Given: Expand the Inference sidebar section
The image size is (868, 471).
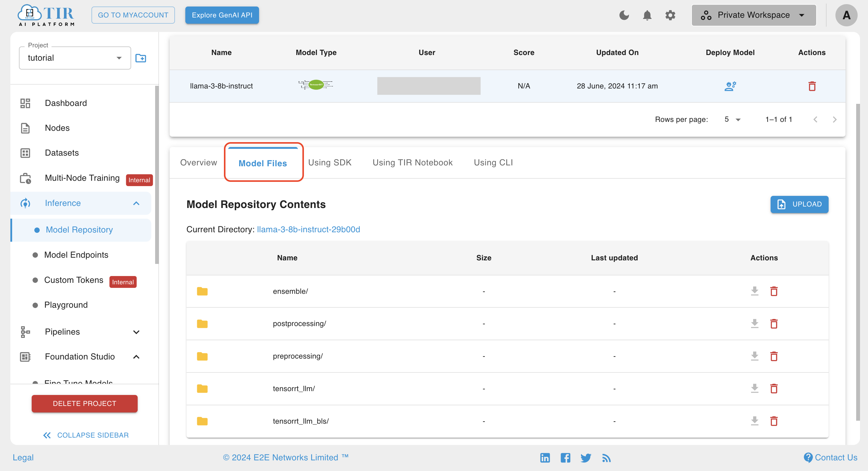Looking at the screenshot, I should (136, 203).
